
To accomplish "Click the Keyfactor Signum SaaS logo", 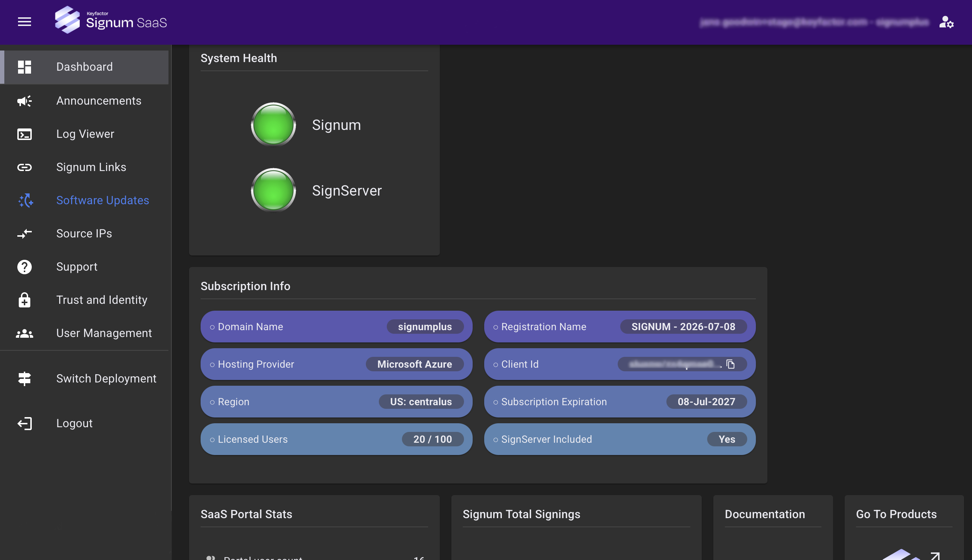I will click(111, 20).
